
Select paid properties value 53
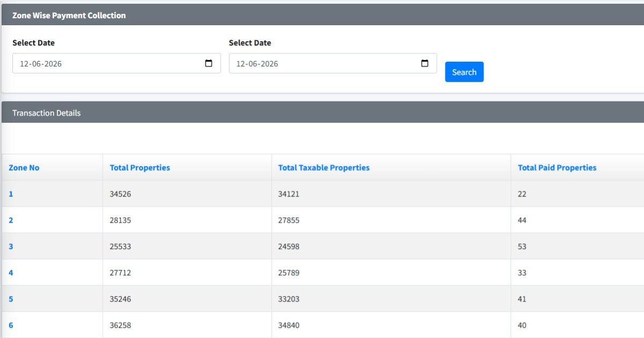tap(522, 246)
